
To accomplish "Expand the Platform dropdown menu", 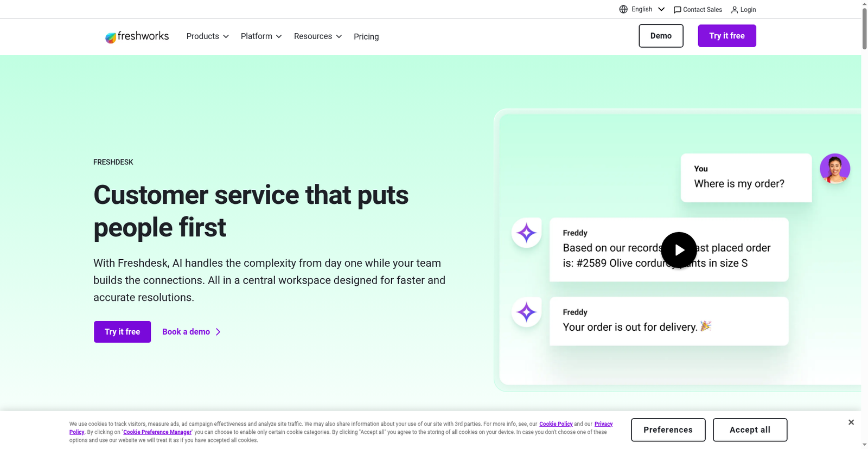I will click(x=261, y=36).
